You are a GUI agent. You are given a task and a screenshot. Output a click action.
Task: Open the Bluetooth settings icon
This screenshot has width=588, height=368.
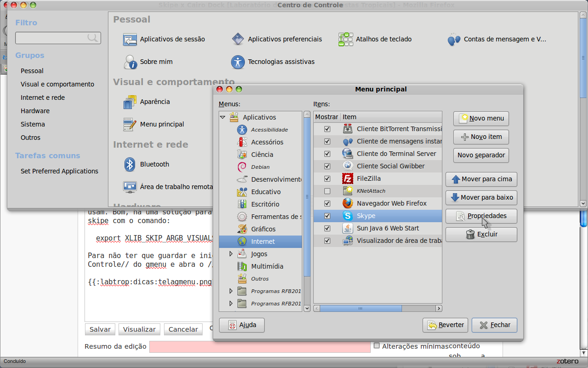130,164
